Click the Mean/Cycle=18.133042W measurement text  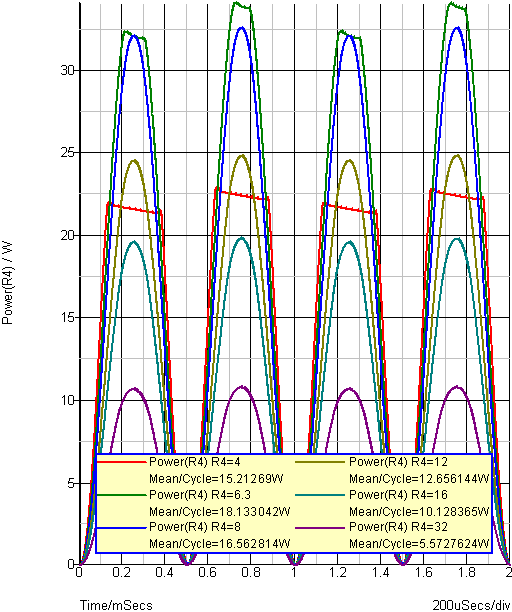tap(220, 511)
